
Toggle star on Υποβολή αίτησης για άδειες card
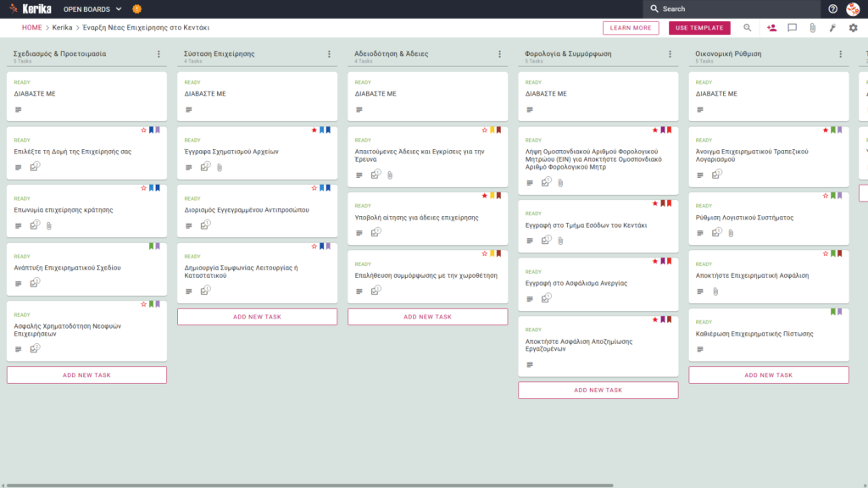tap(484, 196)
